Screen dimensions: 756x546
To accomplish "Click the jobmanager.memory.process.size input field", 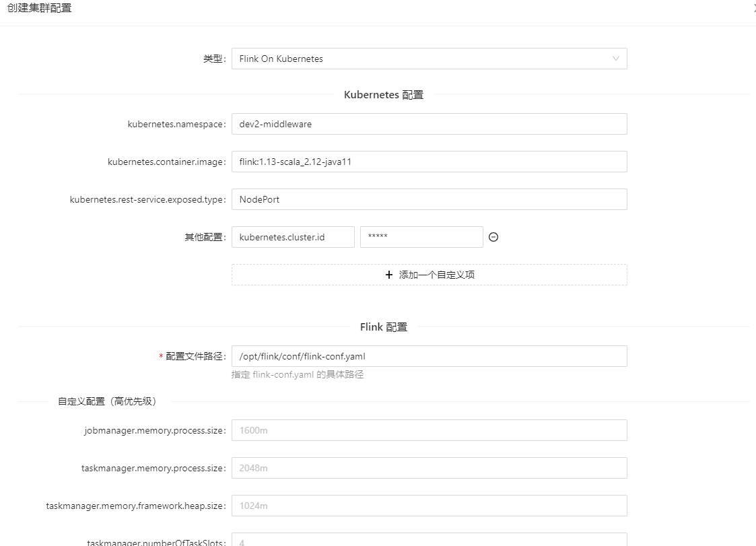I will [x=429, y=430].
